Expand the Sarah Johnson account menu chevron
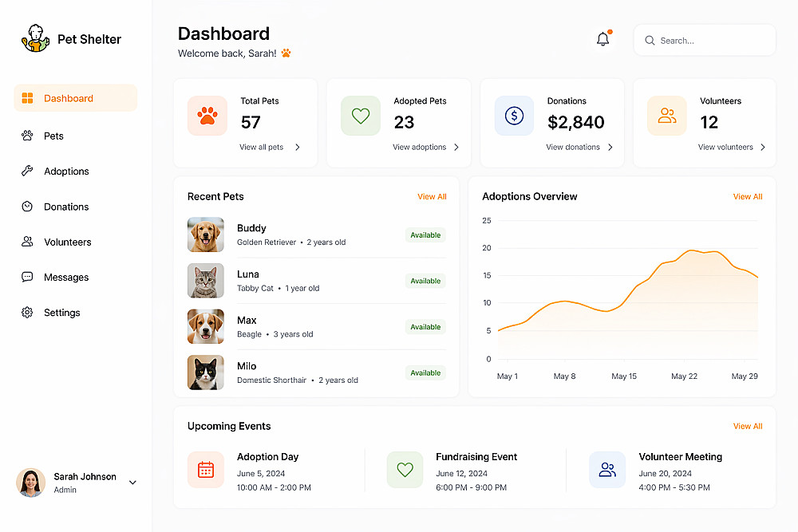Screen dimensions: 798x532 132,483
